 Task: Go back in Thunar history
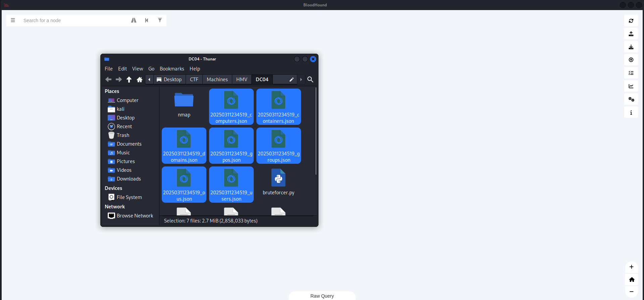click(x=108, y=79)
